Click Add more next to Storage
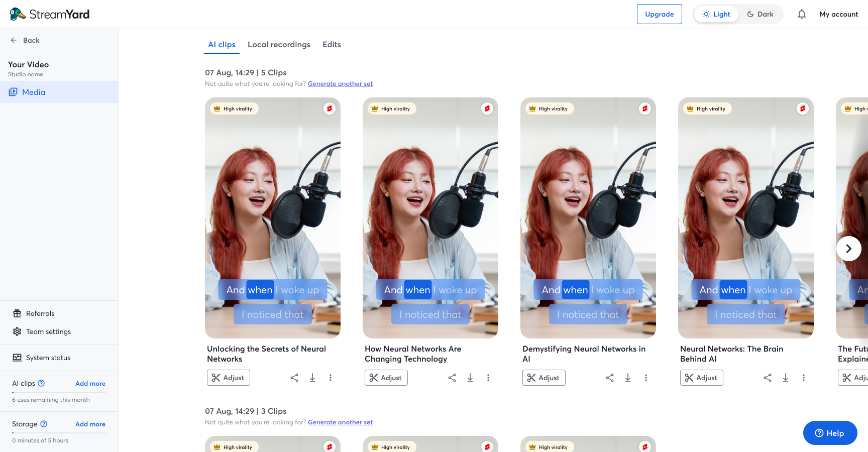This screenshot has width=868, height=452. [x=90, y=424]
